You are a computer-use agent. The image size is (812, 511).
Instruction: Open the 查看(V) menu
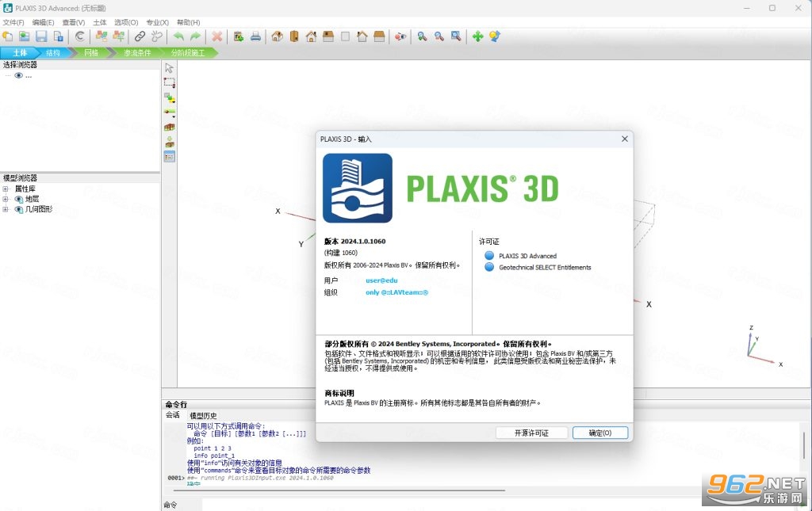[x=74, y=22]
